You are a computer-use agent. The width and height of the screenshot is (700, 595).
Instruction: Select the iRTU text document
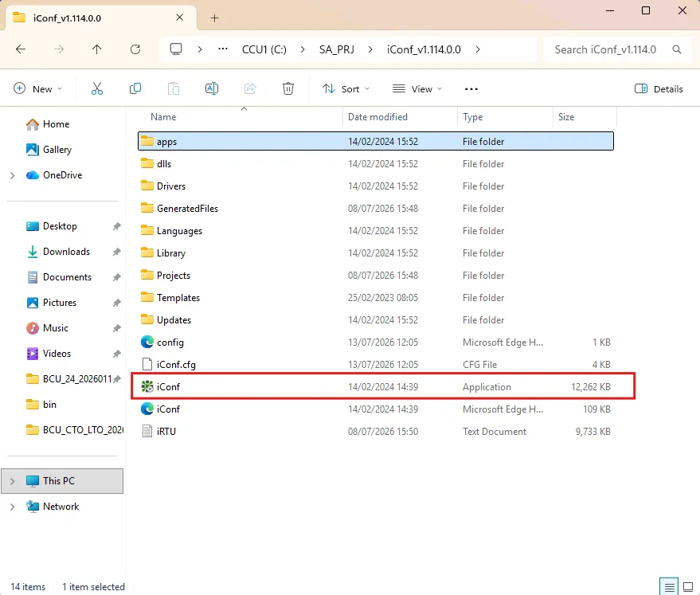[376, 431]
